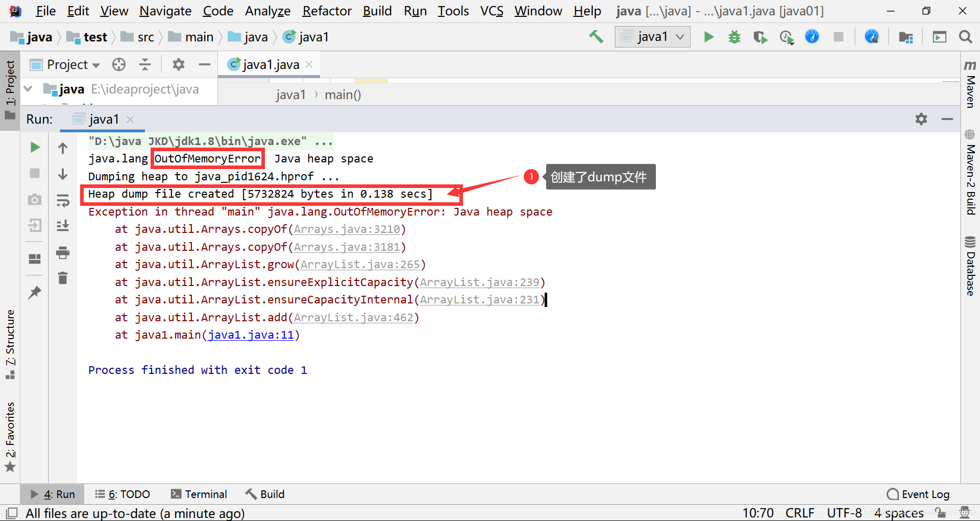Restore layout icon in Run panel

tap(35, 259)
